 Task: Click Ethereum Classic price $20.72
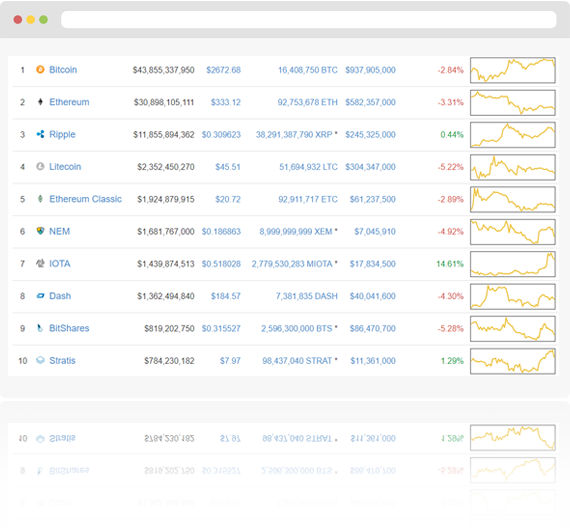[228, 200]
